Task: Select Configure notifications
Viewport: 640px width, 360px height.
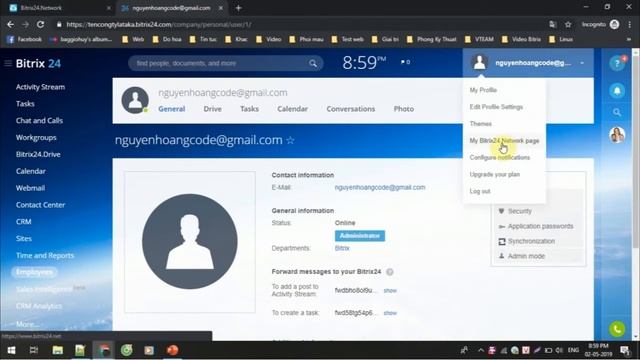Action: [500, 158]
